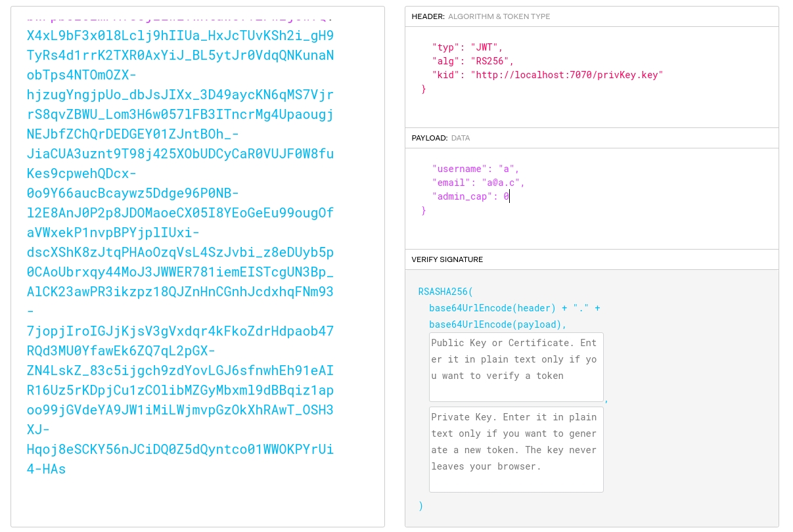The image size is (793, 532).
Task: Click the "username" key in payload
Action: coord(457,169)
